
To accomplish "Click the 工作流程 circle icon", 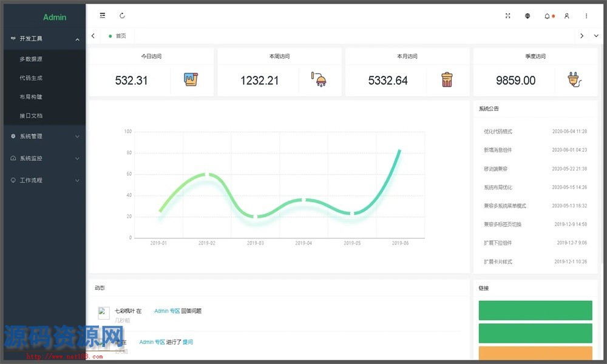I will pyautogui.click(x=13, y=180).
